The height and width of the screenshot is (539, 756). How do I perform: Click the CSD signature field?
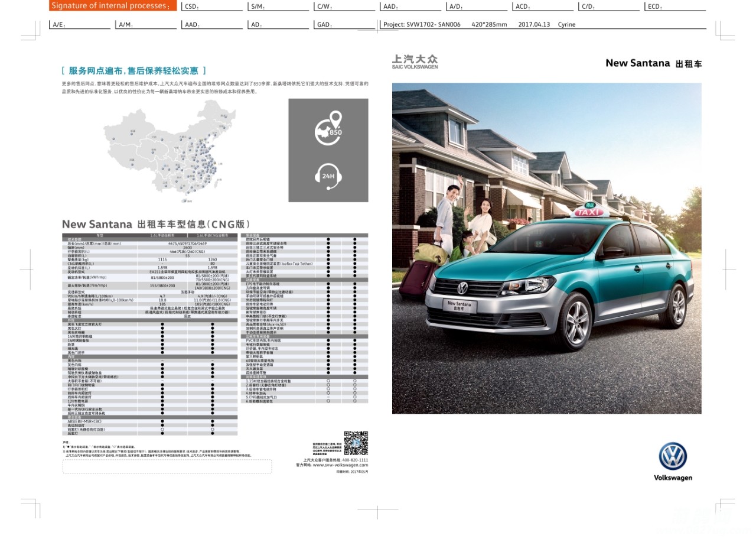coord(212,7)
